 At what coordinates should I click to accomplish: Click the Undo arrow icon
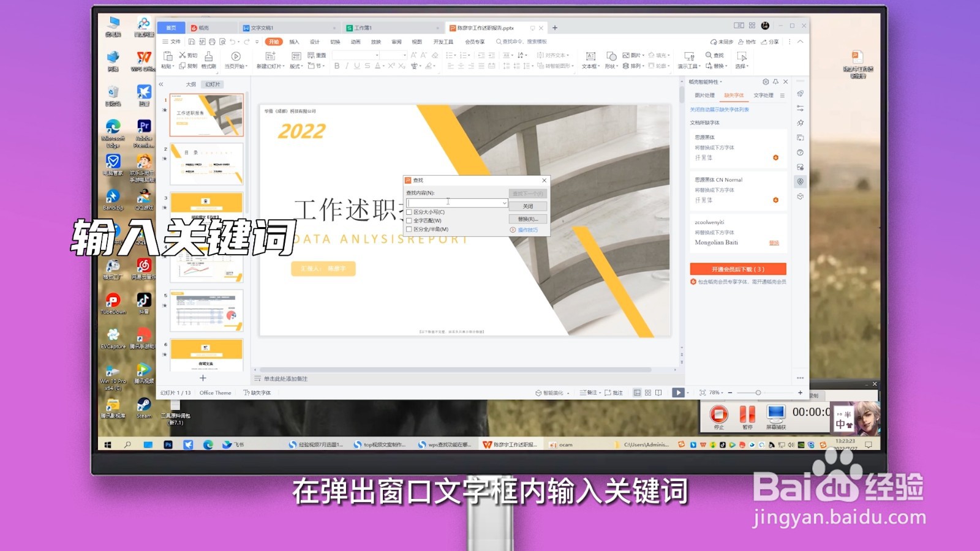pos(232,42)
